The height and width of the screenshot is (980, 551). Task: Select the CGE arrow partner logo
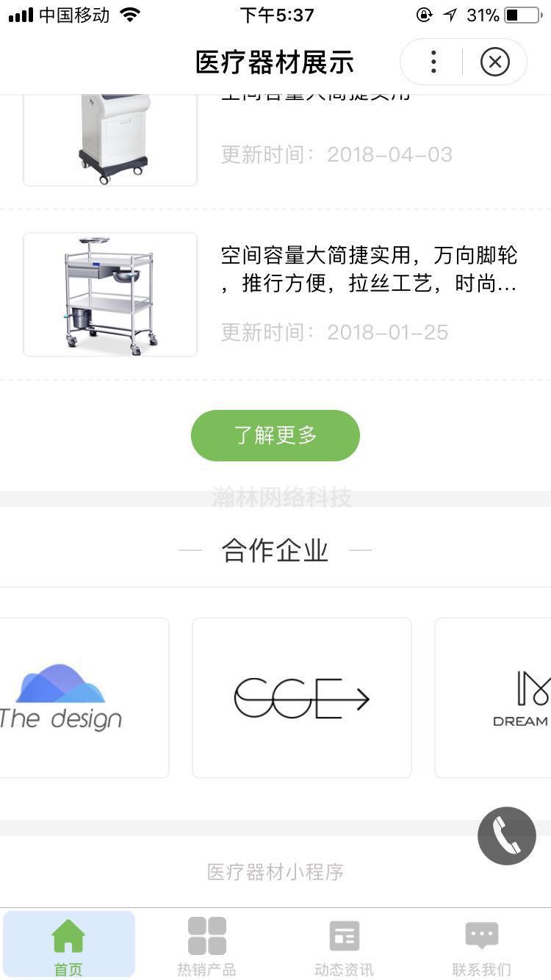[x=302, y=698]
